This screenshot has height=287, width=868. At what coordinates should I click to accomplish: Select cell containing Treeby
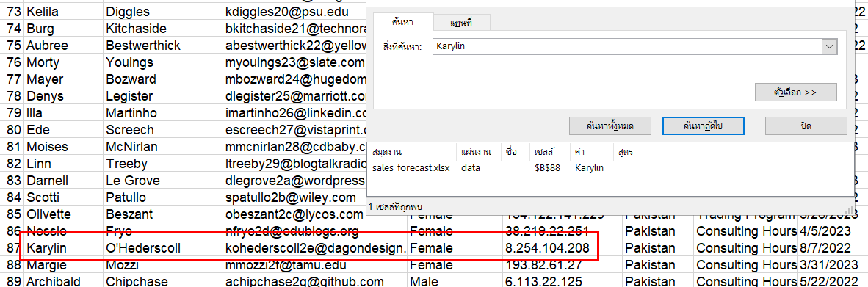(x=163, y=164)
